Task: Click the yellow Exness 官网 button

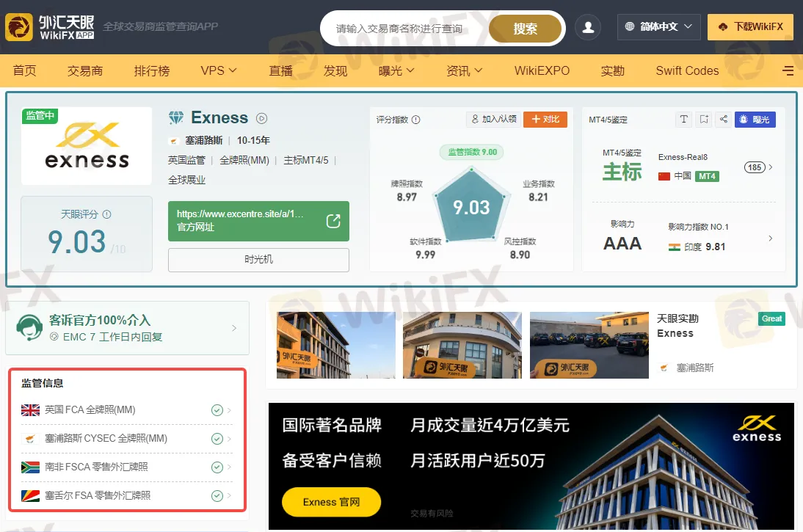Action: [x=331, y=502]
